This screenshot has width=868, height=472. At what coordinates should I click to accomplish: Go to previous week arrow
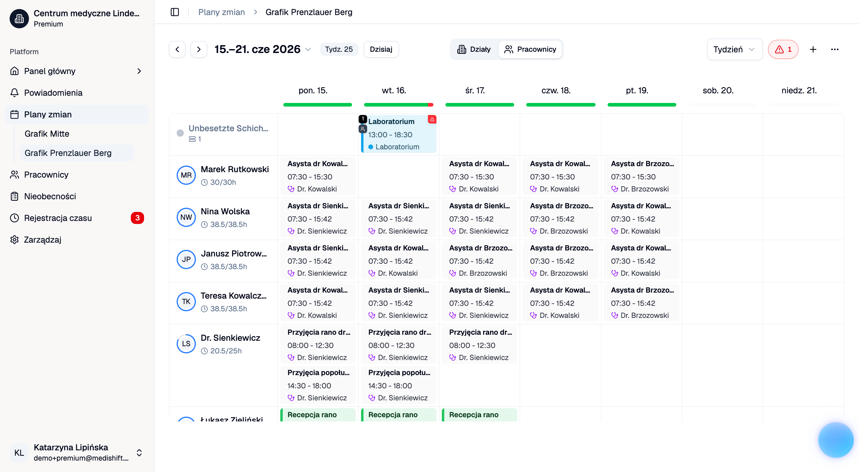pos(177,49)
